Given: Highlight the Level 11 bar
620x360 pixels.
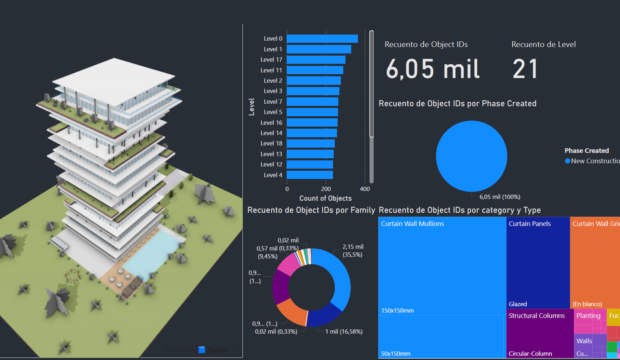Looking at the screenshot, I should 315,70.
